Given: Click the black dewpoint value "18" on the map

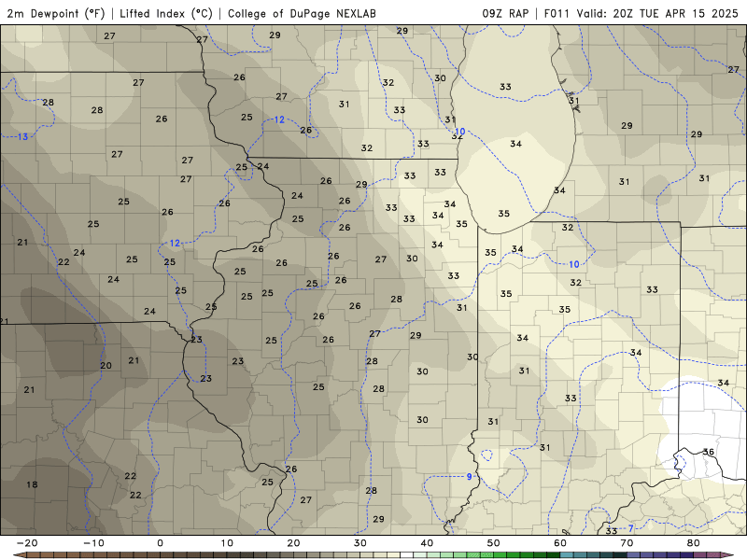Looking at the screenshot, I should pyautogui.click(x=32, y=484).
